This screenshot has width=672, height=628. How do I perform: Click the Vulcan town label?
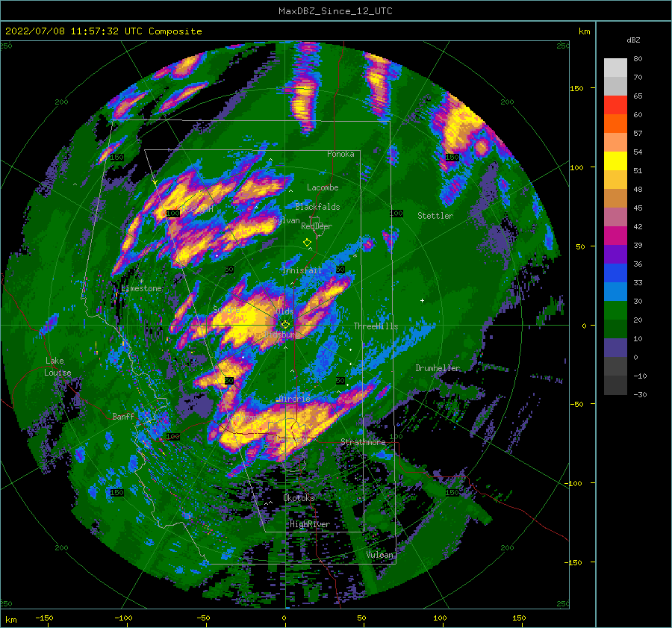[x=380, y=555]
